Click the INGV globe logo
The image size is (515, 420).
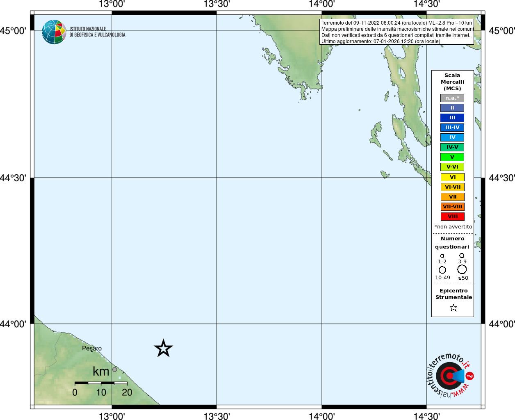[54, 32]
